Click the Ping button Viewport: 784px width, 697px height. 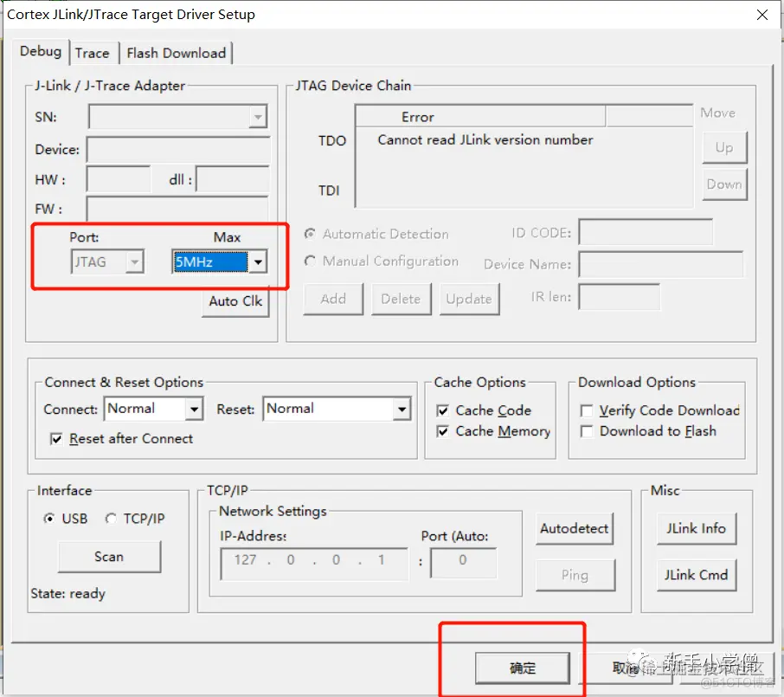point(575,575)
